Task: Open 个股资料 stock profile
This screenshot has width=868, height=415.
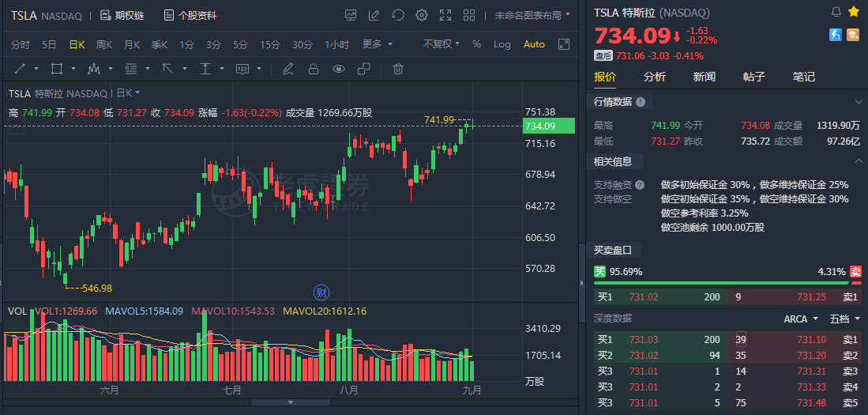Action: (x=190, y=16)
